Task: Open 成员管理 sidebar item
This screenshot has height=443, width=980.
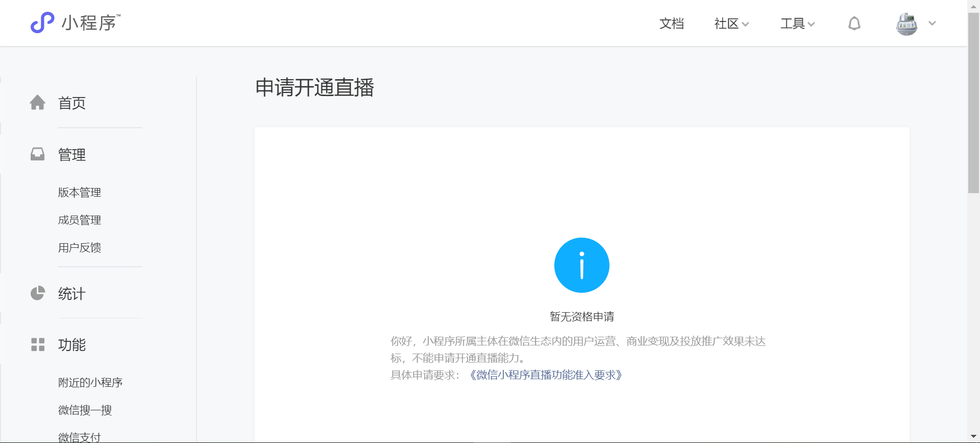Action: click(x=80, y=220)
